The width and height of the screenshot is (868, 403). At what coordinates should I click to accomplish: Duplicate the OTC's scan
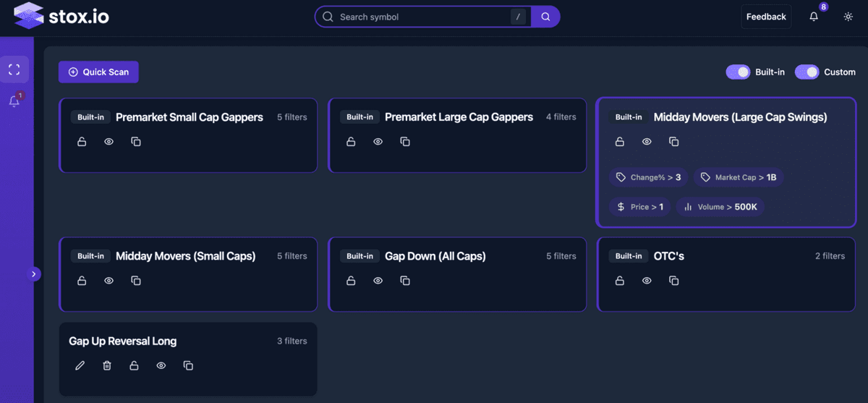click(x=674, y=281)
